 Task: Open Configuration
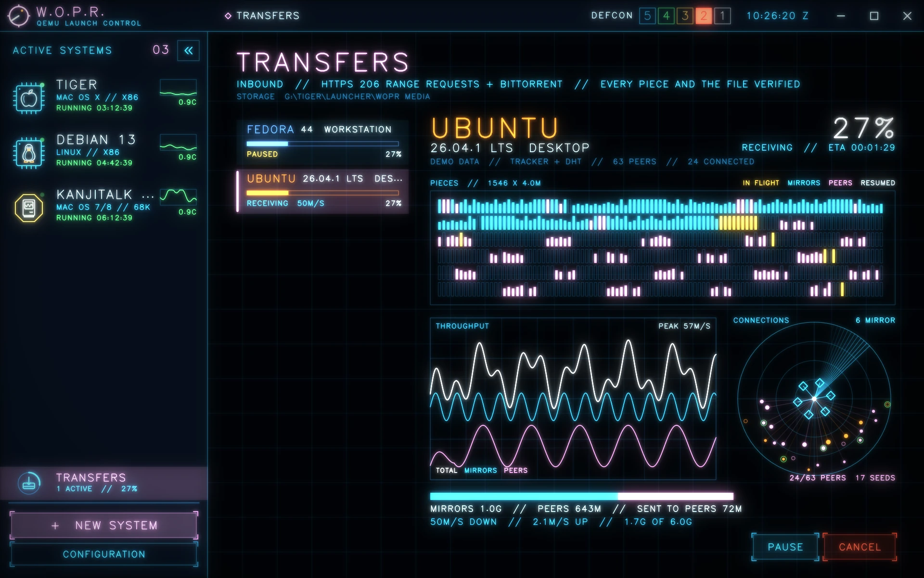tap(104, 554)
